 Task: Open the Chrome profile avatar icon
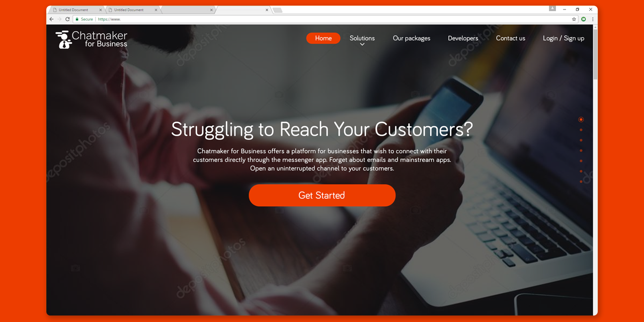tap(552, 9)
